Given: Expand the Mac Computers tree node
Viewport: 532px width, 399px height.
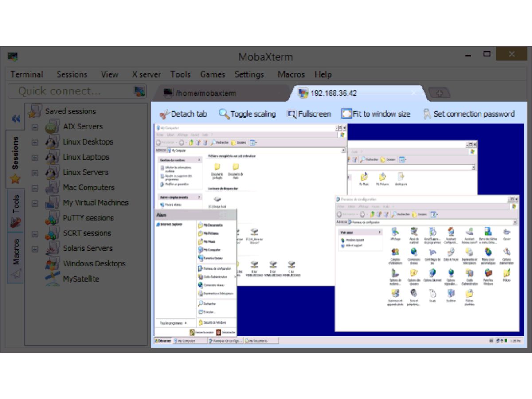Looking at the screenshot, I should pos(35,188).
